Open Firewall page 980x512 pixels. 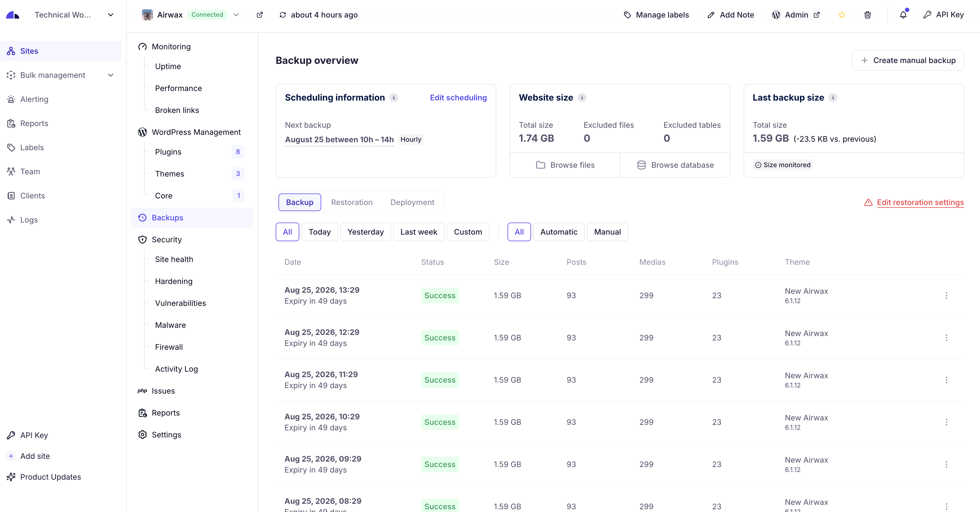pyautogui.click(x=169, y=347)
